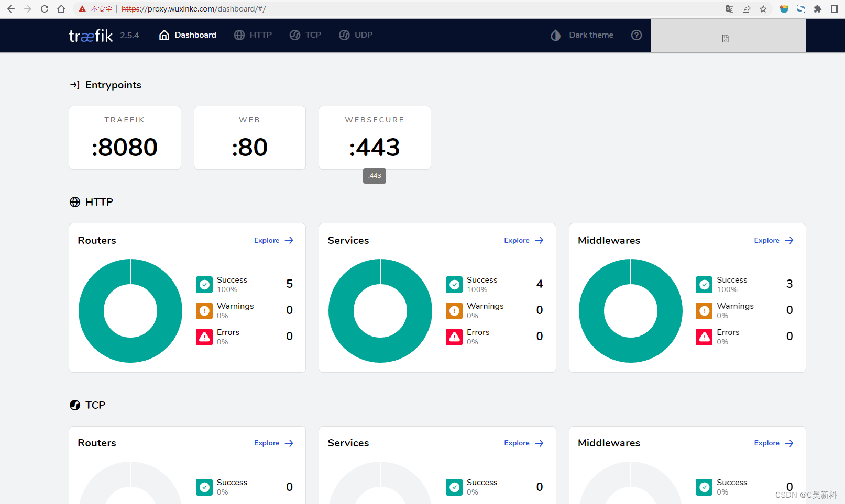Image resolution: width=845 pixels, height=504 pixels.
Task: Click the version number 2.5.4
Action: [x=129, y=36]
